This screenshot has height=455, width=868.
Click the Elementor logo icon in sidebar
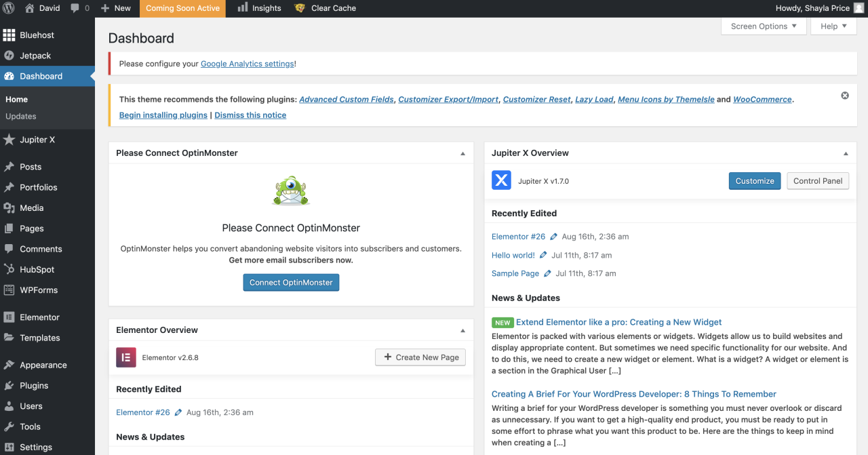coord(9,317)
